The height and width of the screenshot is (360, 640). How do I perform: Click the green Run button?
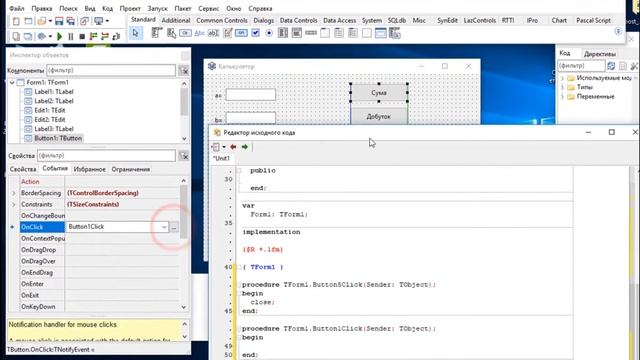coord(60,36)
